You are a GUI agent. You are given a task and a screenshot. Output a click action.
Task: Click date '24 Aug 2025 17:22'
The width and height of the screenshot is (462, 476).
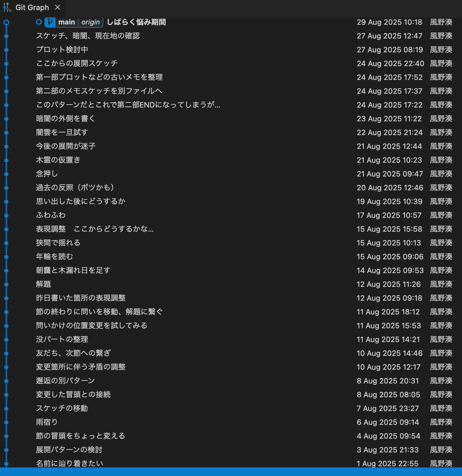[x=390, y=105]
